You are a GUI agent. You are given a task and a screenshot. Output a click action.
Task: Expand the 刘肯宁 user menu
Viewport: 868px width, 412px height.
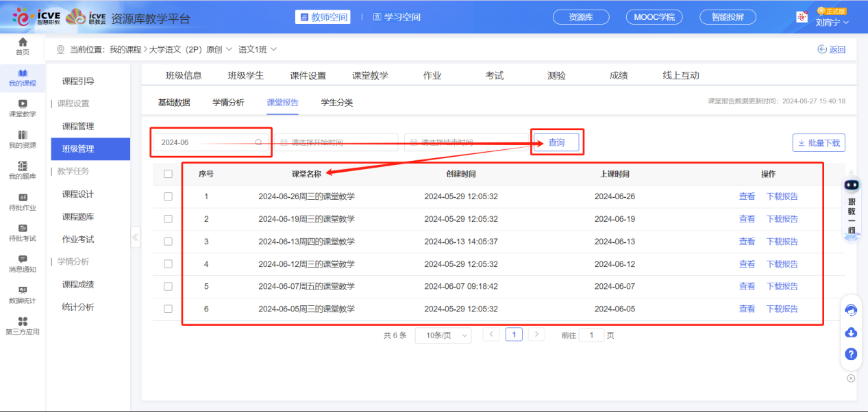tap(832, 22)
